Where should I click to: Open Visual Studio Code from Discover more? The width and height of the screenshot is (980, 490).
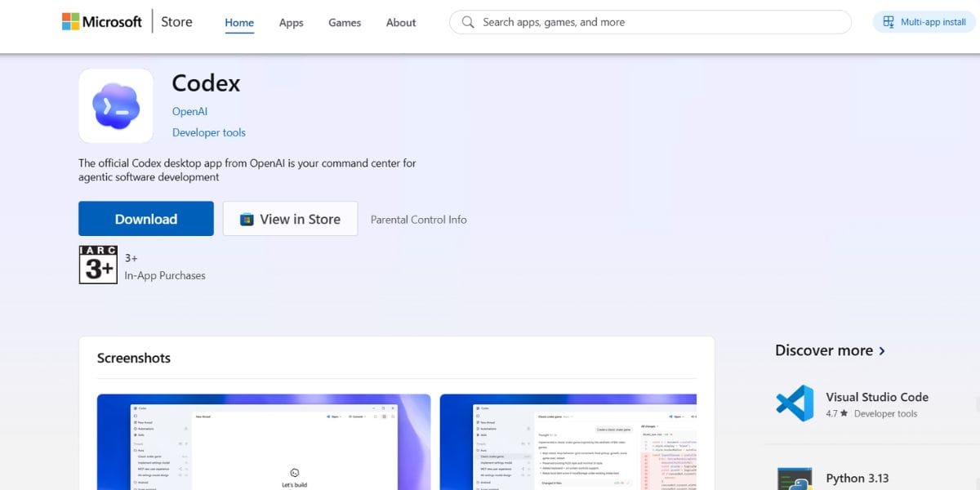pyautogui.click(x=877, y=397)
